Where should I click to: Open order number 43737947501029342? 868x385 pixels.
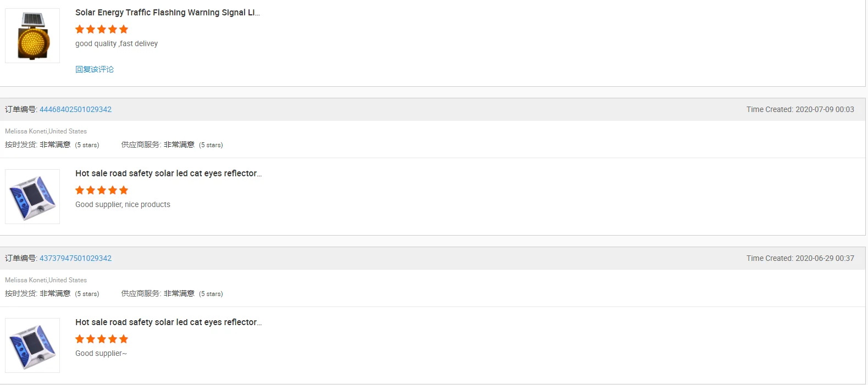click(x=75, y=258)
